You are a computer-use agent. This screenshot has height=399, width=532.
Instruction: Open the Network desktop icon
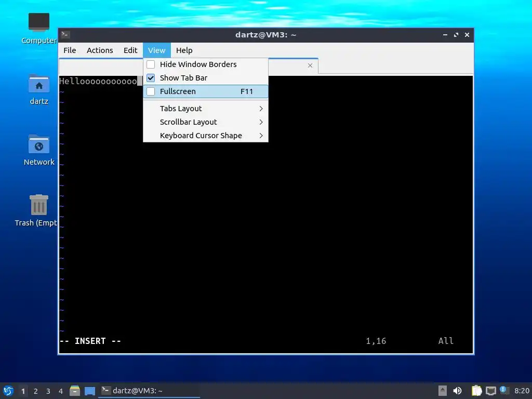pos(38,150)
